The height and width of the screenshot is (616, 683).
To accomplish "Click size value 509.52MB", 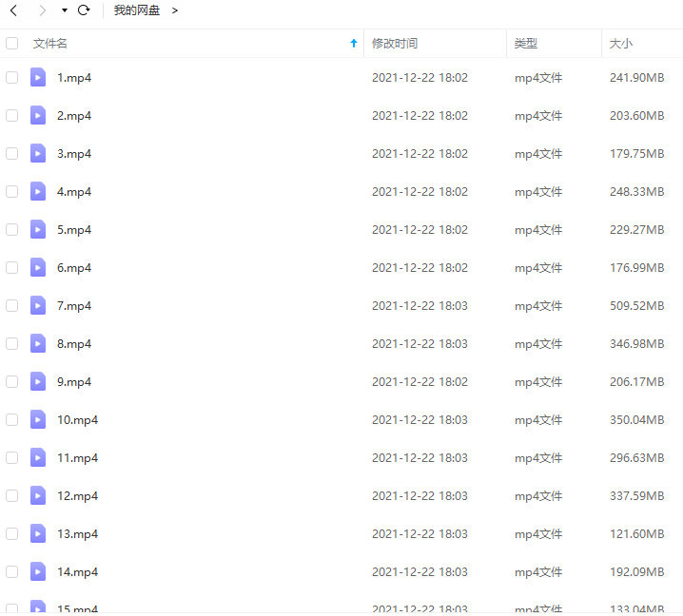I will (x=636, y=305).
